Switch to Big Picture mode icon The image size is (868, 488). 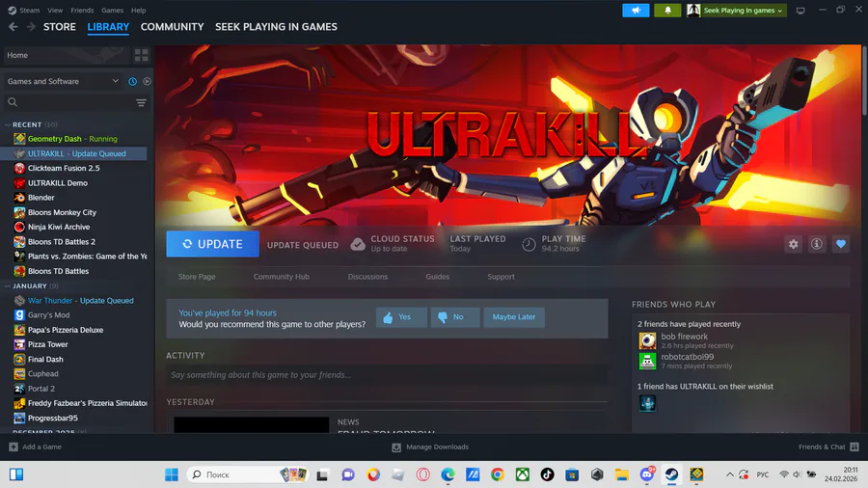800,11
